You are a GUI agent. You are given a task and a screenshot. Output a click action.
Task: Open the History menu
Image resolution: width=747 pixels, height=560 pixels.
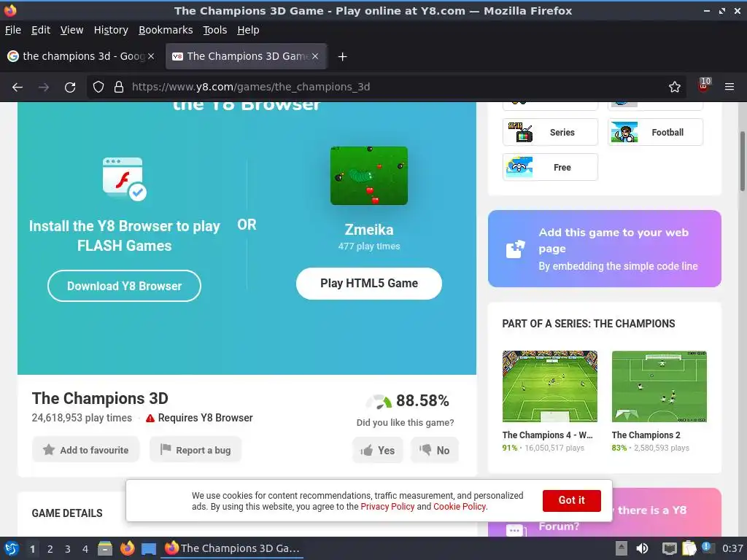coord(111,30)
